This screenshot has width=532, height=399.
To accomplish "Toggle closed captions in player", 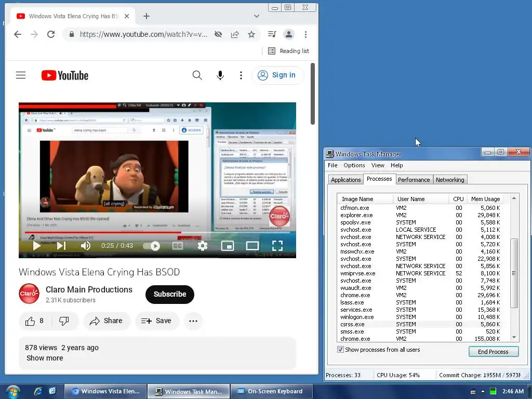I will coord(178,246).
